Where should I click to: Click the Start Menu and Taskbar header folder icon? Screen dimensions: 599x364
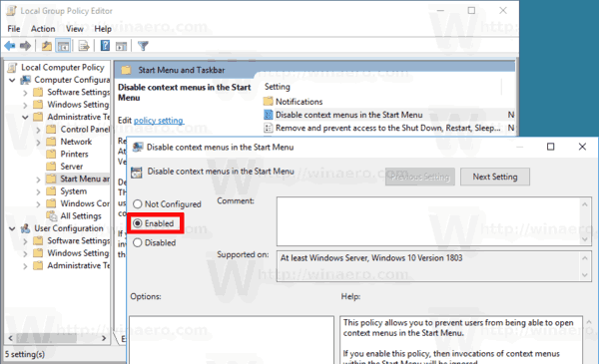126,70
